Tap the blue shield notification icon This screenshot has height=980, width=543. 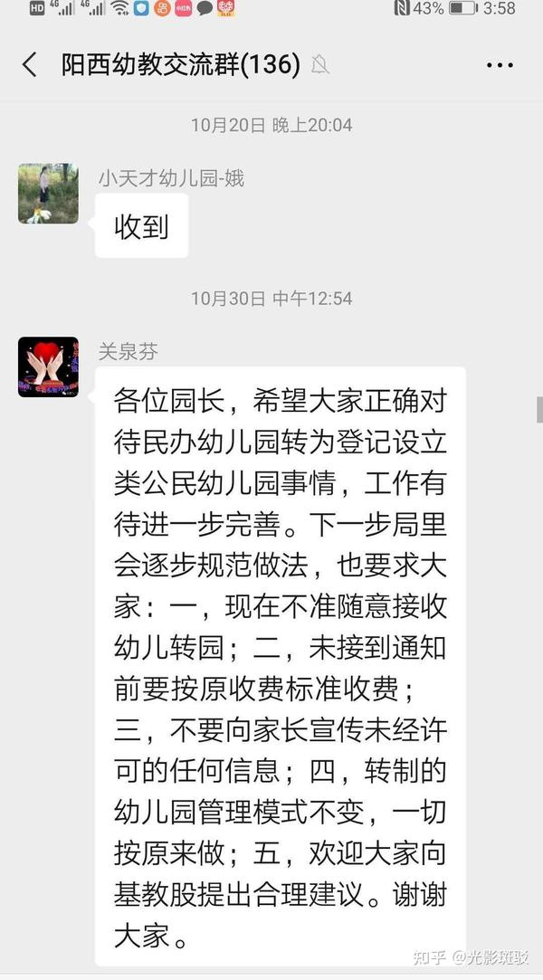tap(141, 8)
